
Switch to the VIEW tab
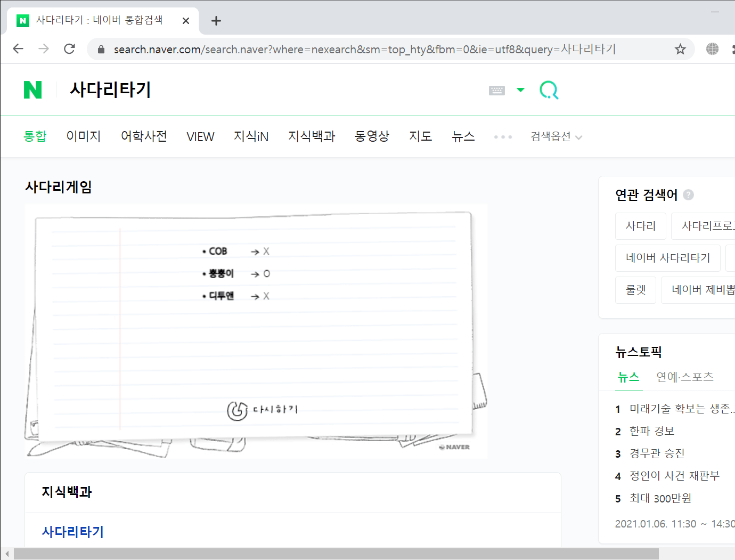(x=200, y=137)
